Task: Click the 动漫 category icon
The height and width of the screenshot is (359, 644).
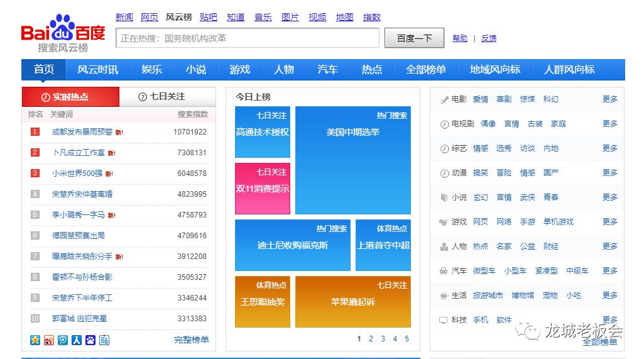Action: (444, 173)
